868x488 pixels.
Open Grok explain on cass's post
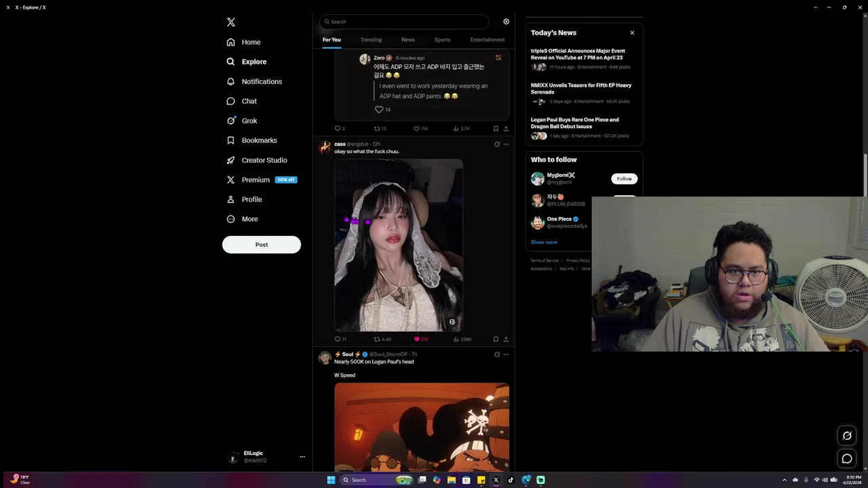tap(497, 144)
